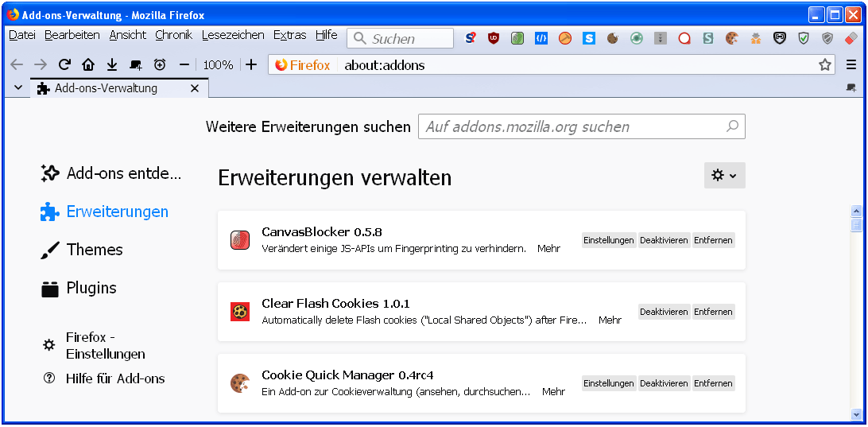Close the Add-ons-Verwaltung tab
Image resolution: width=868 pixels, height=427 pixels.
[194, 88]
